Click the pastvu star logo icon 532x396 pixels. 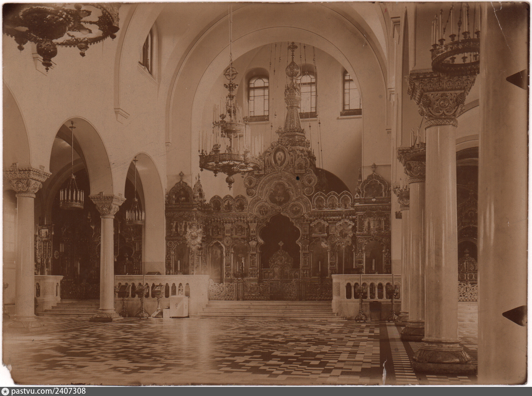pyautogui.click(x=6, y=391)
